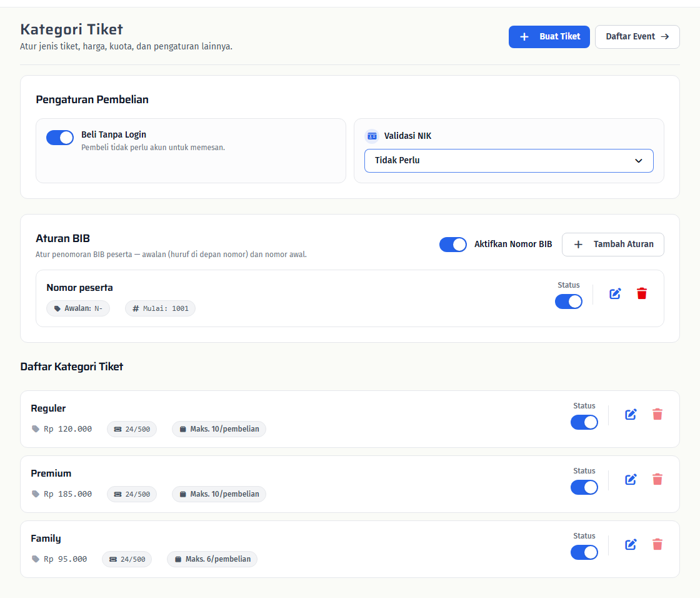The image size is (700, 598).
Task: Click the Rp 120.000 price
Action: coord(68,429)
